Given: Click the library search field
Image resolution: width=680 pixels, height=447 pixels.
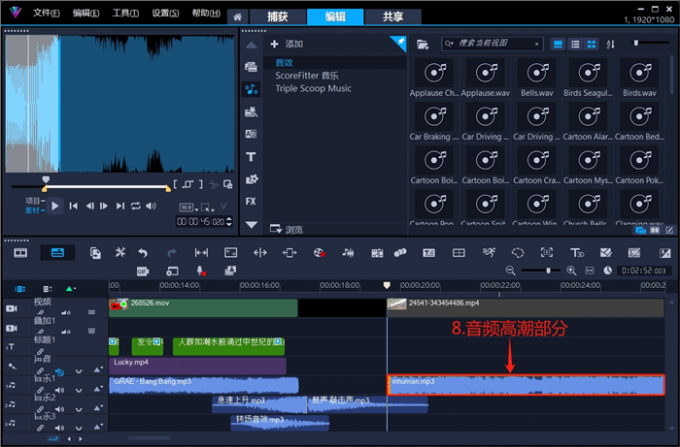Looking at the screenshot, I should [x=492, y=43].
